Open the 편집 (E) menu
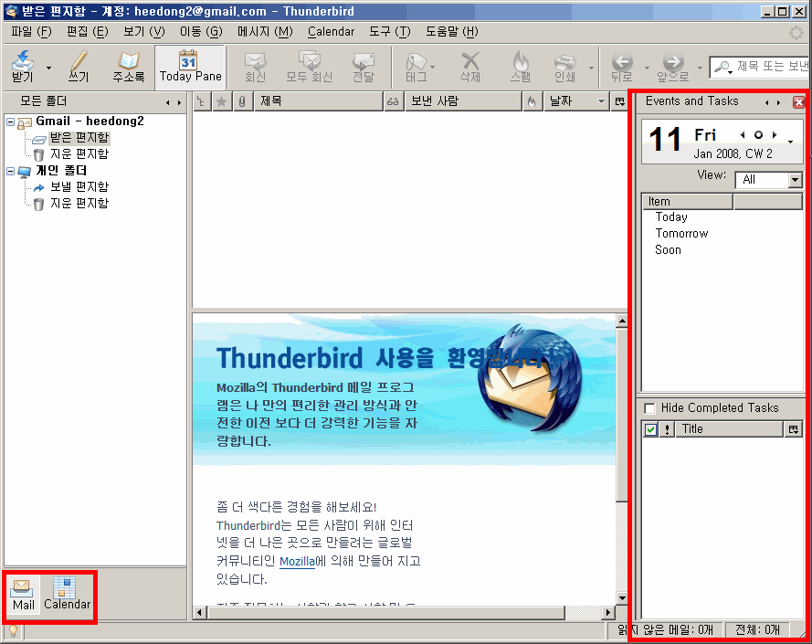The width and height of the screenshot is (812, 644). coord(87,32)
